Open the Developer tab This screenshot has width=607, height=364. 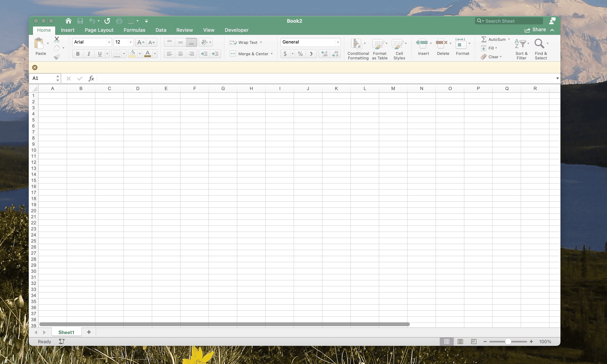[x=237, y=30]
